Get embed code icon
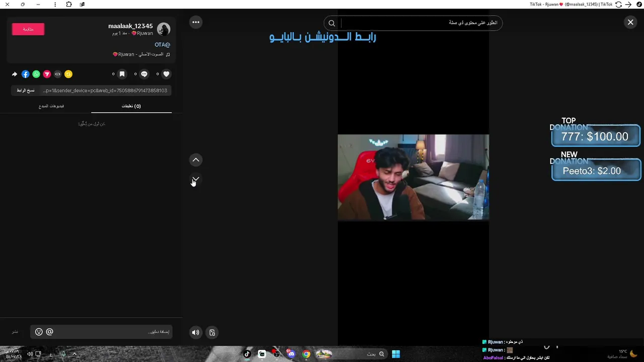644x362 pixels. pos(57,74)
